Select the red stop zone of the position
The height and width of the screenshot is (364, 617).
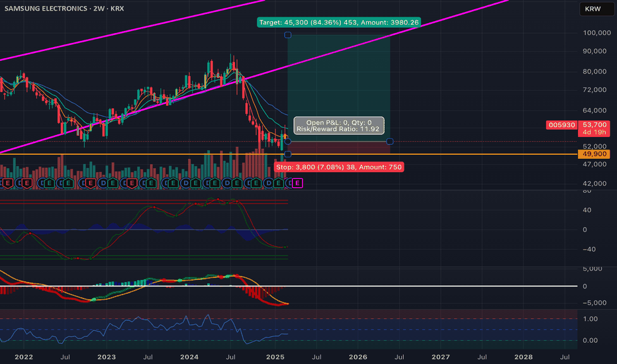tap(339, 148)
